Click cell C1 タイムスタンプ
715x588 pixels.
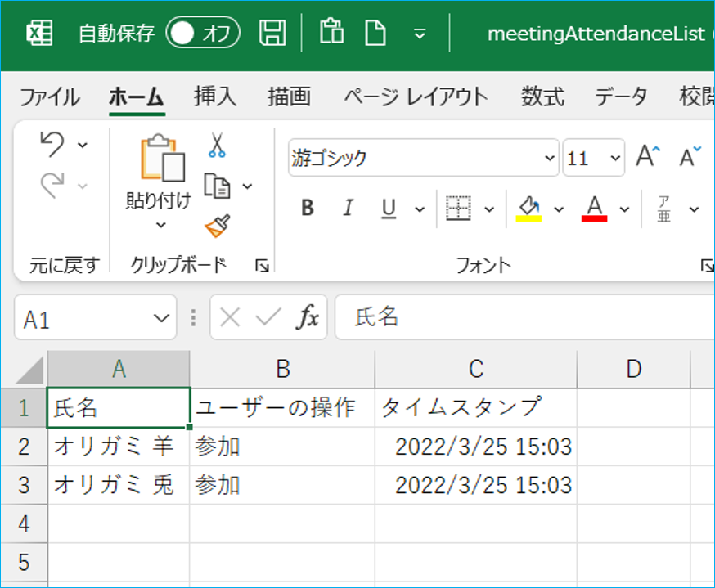[x=475, y=408]
